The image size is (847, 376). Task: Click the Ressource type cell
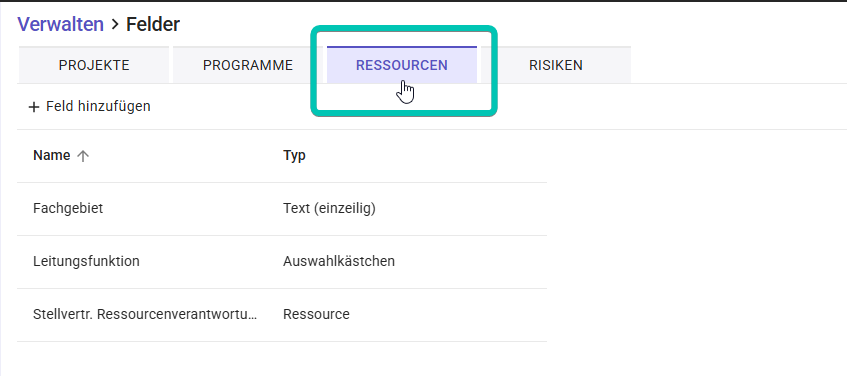tap(316, 314)
